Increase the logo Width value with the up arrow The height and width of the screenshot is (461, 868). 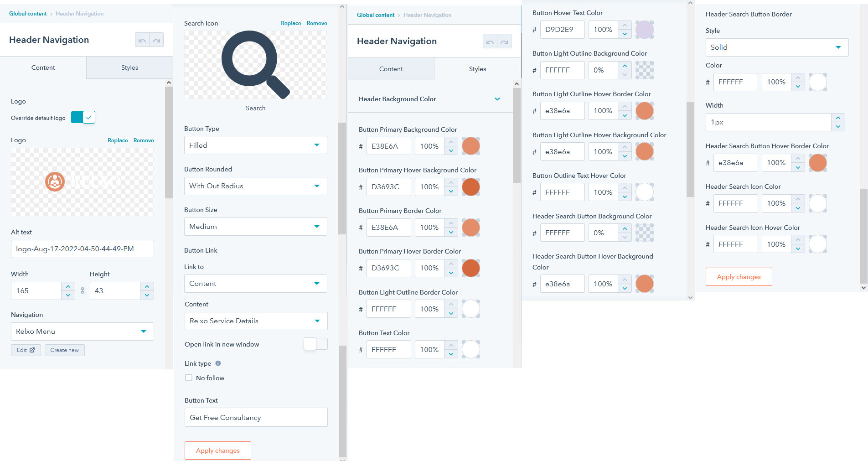tap(68, 286)
